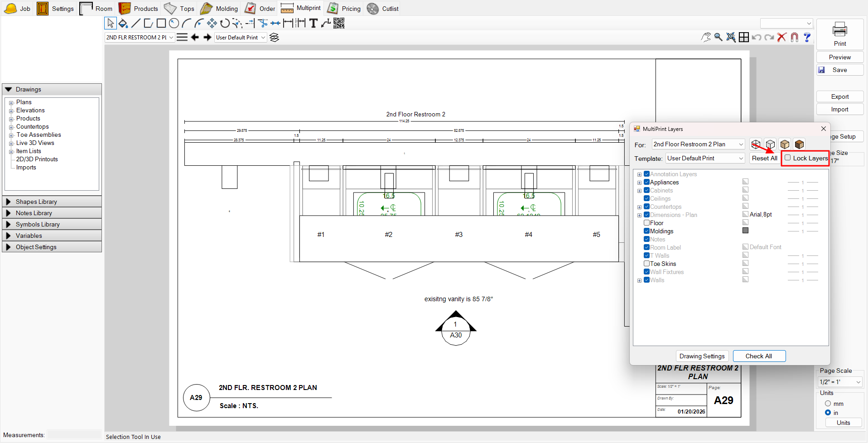Viewport: 868px width, 443px height.
Task: Select the mm units radio button
Action: [x=828, y=404]
